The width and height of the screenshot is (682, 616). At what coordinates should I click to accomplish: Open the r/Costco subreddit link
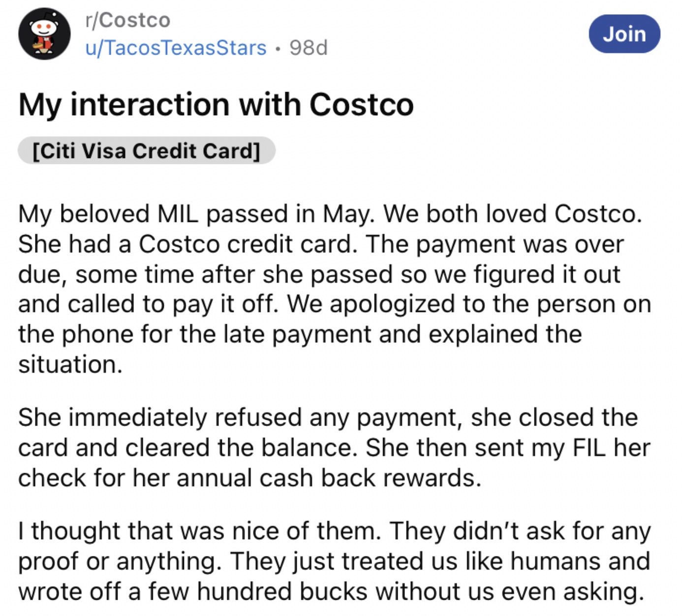tap(127, 20)
